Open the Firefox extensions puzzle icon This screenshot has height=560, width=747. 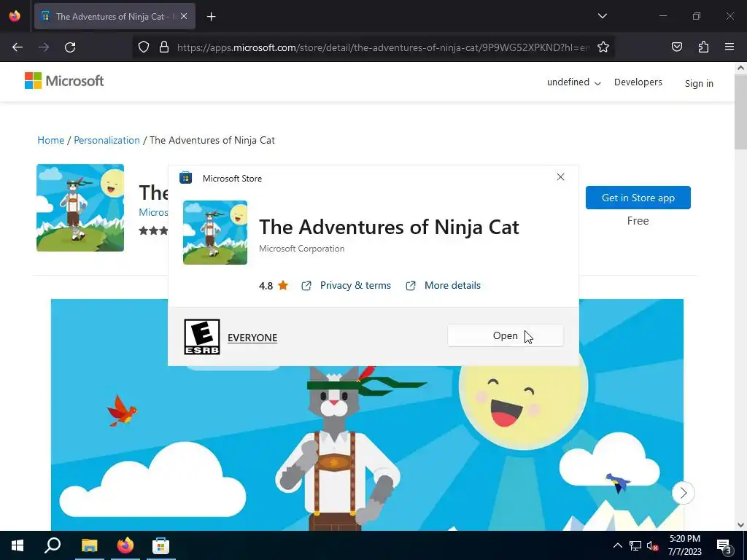click(x=703, y=47)
